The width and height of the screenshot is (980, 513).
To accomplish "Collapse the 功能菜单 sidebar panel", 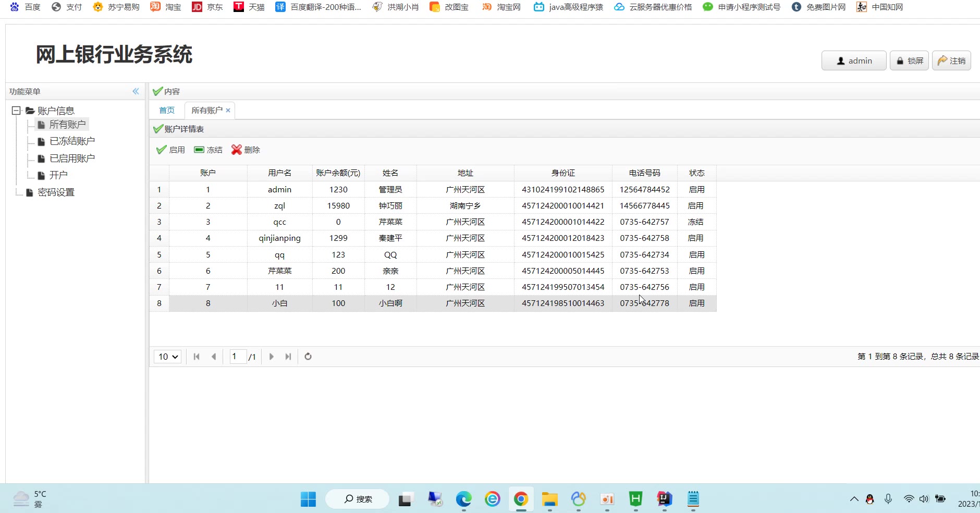I will click(x=136, y=91).
